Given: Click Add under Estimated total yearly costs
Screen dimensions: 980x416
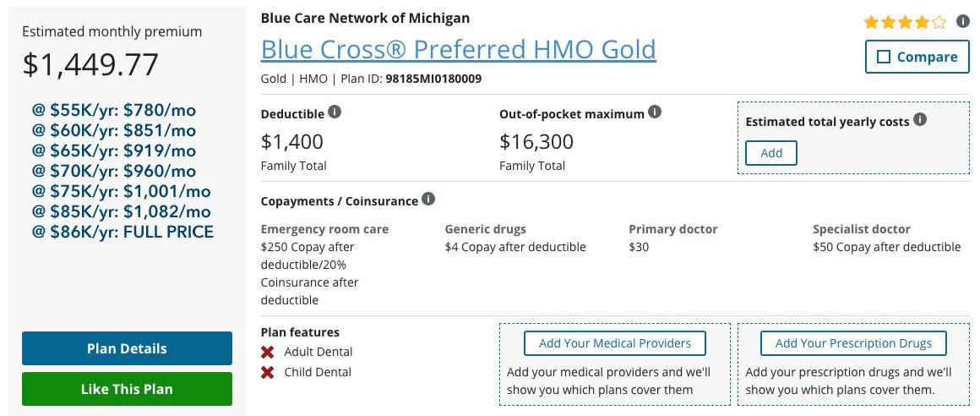Looking at the screenshot, I should (771, 153).
